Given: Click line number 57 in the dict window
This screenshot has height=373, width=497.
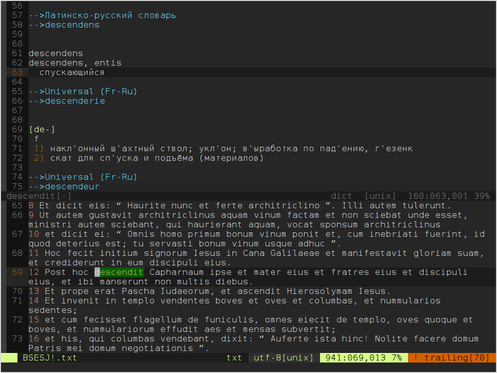Looking at the screenshot, I should tap(17, 15).
